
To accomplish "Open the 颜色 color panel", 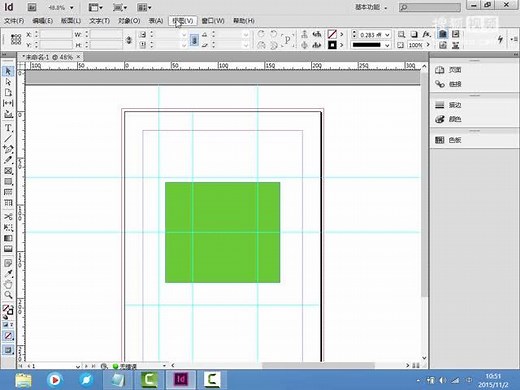I will [x=448, y=119].
